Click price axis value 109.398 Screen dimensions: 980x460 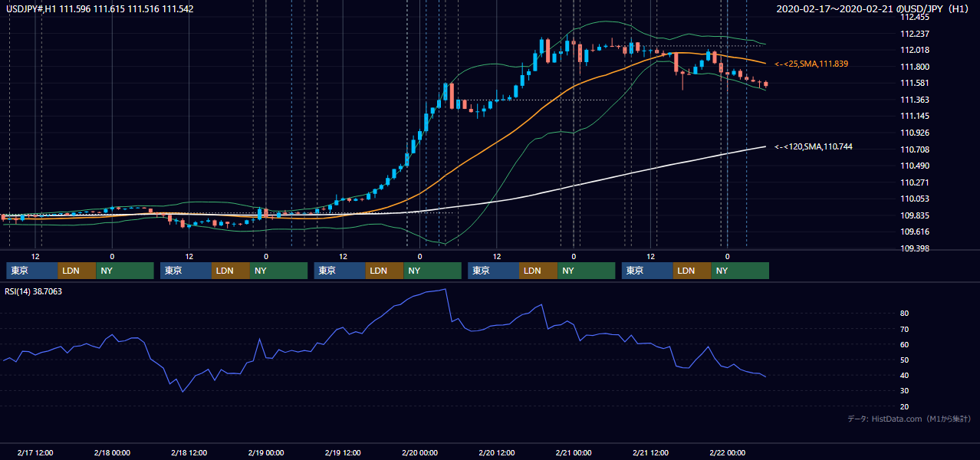913,248
